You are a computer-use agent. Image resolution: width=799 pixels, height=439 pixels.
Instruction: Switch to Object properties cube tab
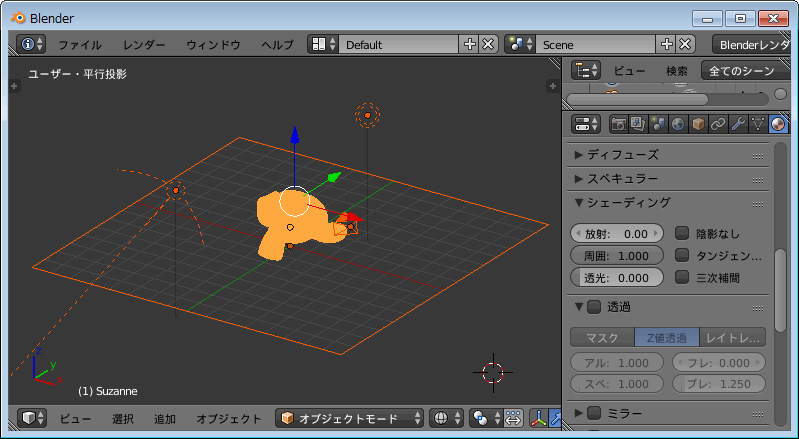pos(698,124)
